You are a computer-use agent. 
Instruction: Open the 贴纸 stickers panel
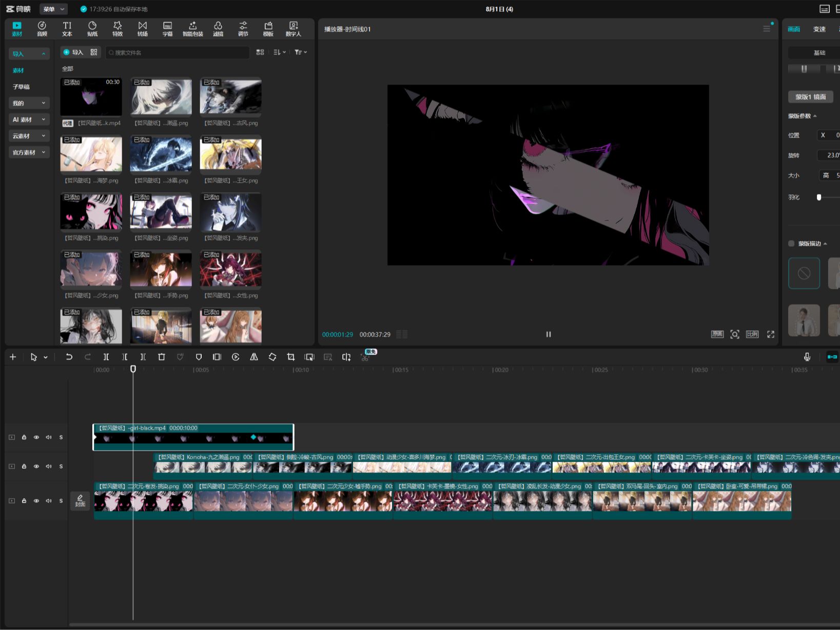point(92,29)
